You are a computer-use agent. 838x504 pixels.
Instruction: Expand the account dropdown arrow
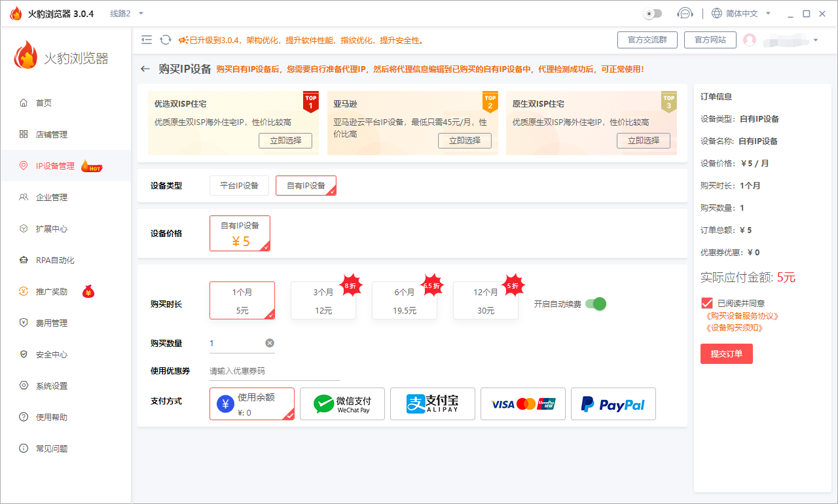(x=815, y=40)
